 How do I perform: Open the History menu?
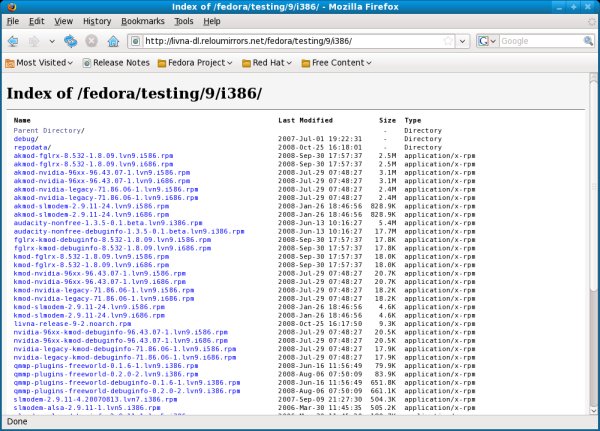(x=97, y=21)
